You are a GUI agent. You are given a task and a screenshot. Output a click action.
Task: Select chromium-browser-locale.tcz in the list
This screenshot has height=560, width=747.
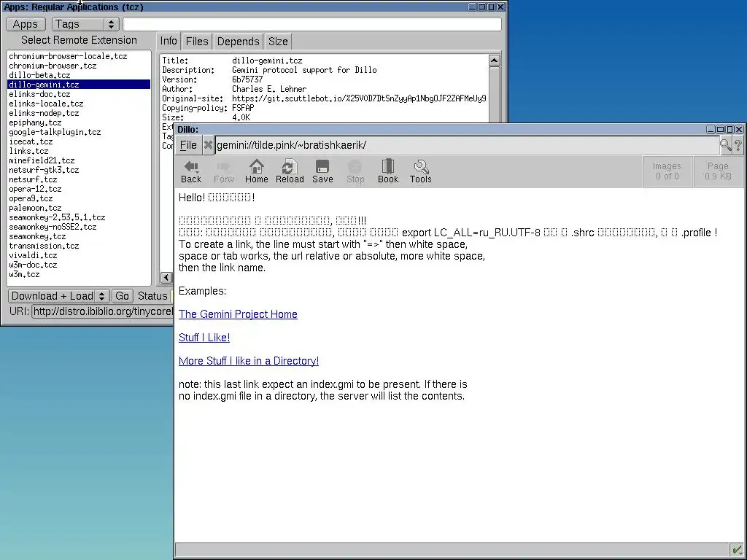click(x=79, y=56)
